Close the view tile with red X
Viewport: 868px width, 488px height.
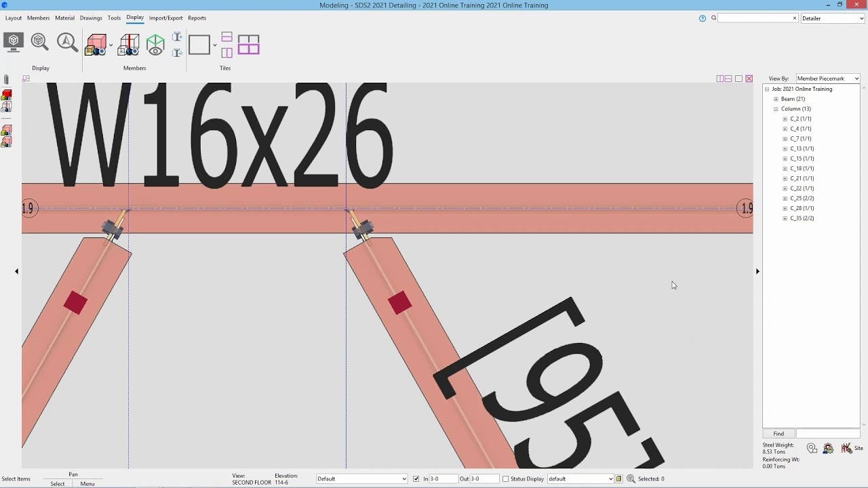[x=749, y=79]
